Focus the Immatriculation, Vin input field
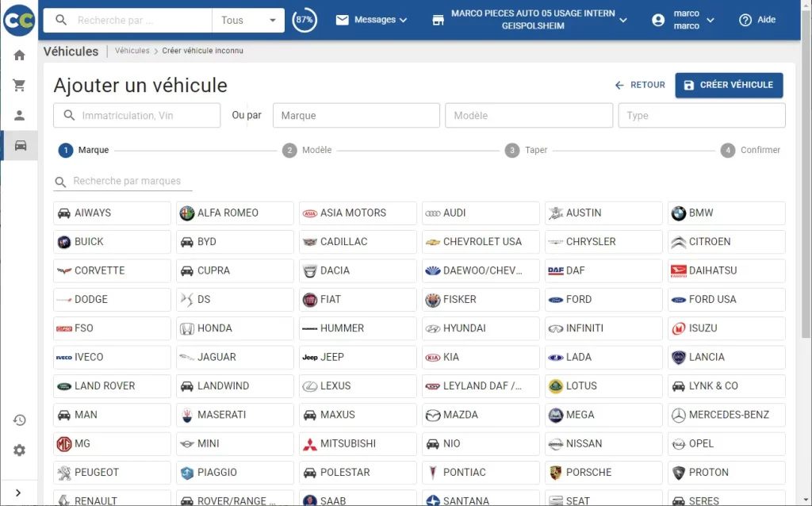Viewport: 812px width, 506px height. 136,116
